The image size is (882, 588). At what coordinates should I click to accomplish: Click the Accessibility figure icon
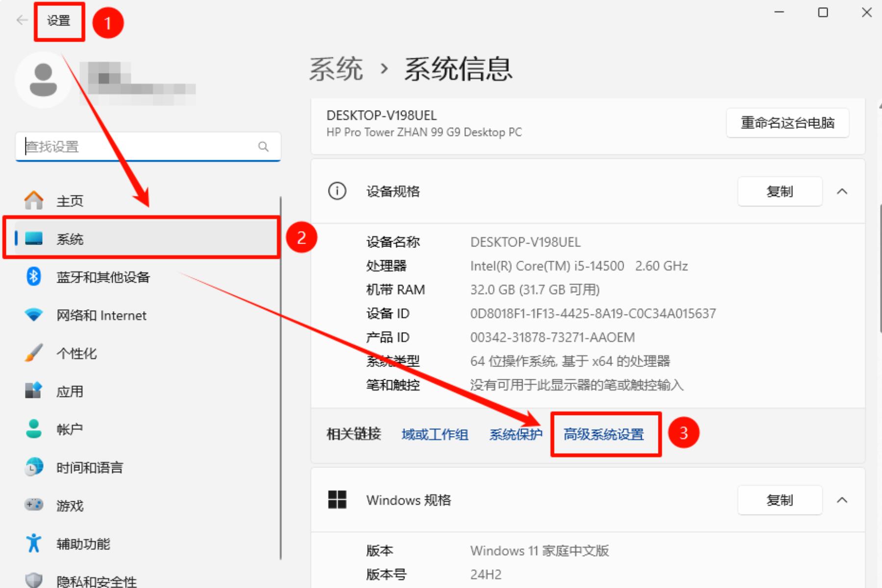tap(33, 543)
